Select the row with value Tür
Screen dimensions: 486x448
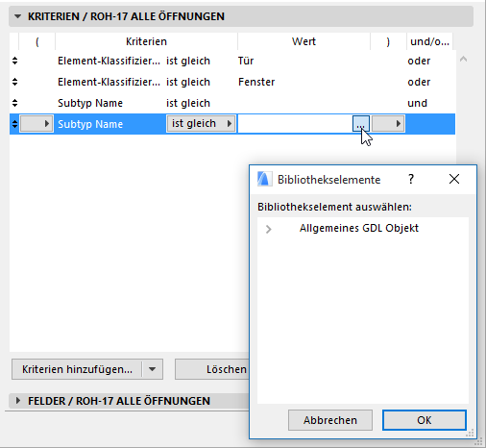(x=232, y=61)
